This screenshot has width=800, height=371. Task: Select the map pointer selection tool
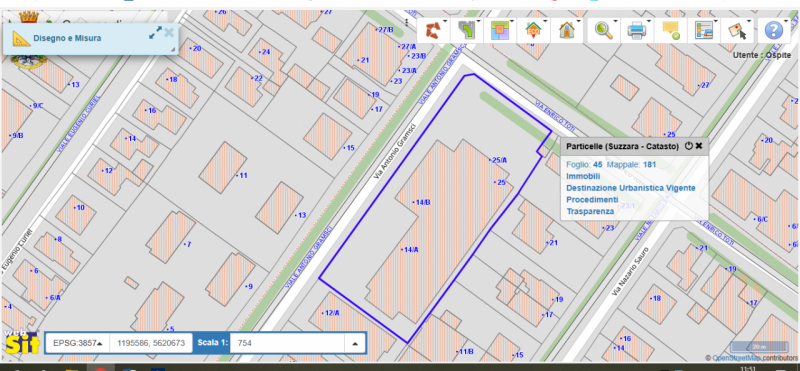tap(737, 31)
